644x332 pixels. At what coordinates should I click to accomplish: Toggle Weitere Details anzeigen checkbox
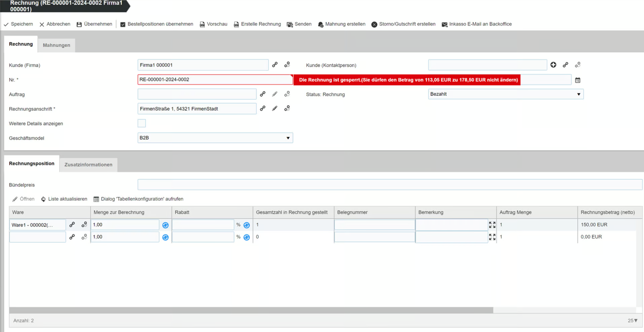[142, 123]
